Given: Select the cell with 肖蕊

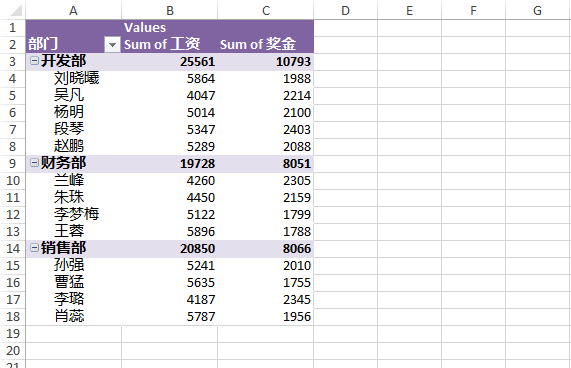Looking at the screenshot, I should point(74,316).
